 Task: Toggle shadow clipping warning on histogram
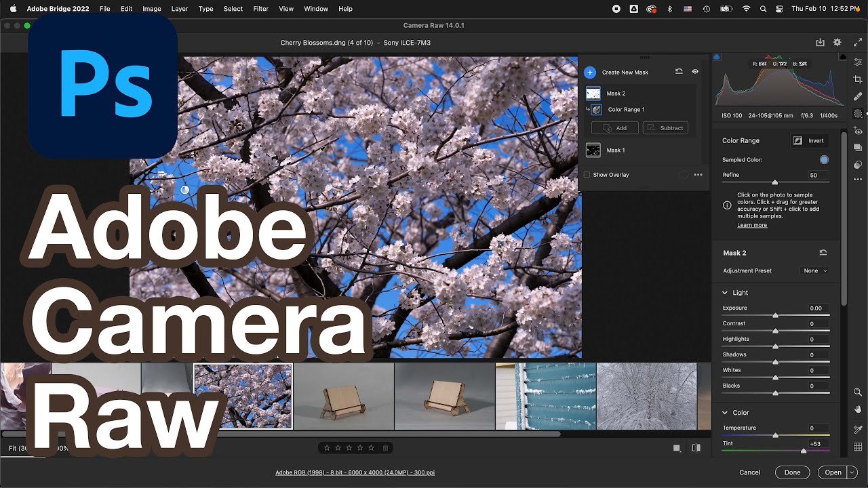pyautogui.click(x=717, y=58)
